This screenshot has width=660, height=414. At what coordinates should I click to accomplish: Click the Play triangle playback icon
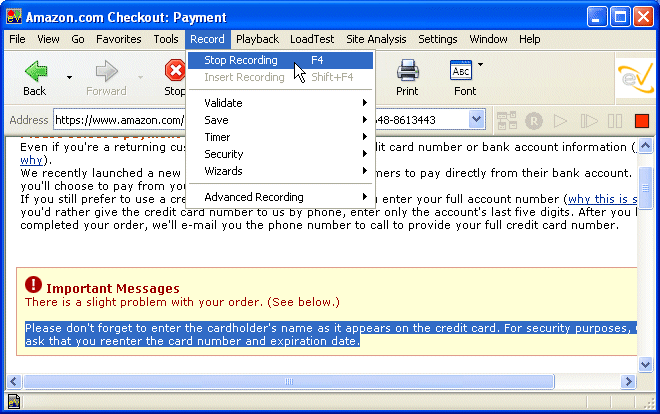(560, 121)
